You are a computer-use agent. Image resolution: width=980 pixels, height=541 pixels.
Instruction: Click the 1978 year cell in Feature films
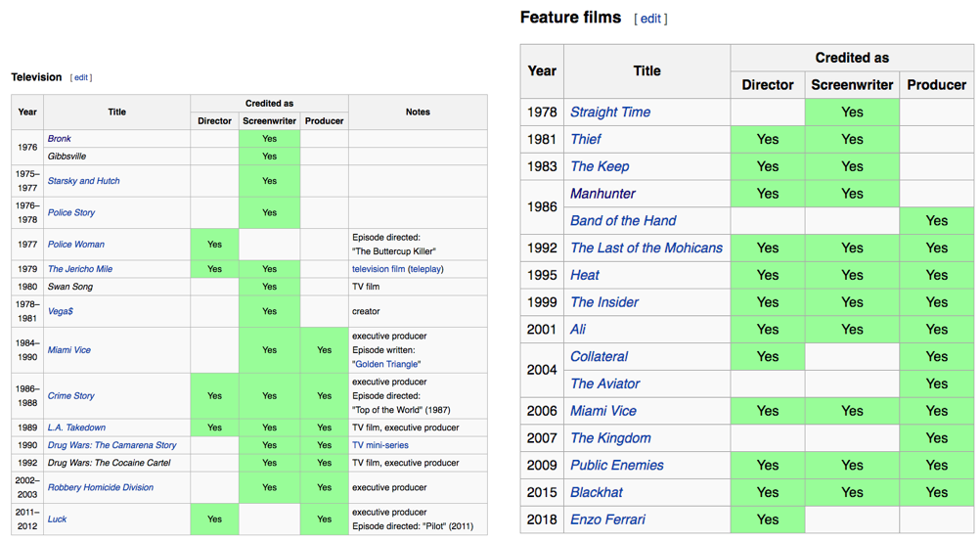coord(541,112)
